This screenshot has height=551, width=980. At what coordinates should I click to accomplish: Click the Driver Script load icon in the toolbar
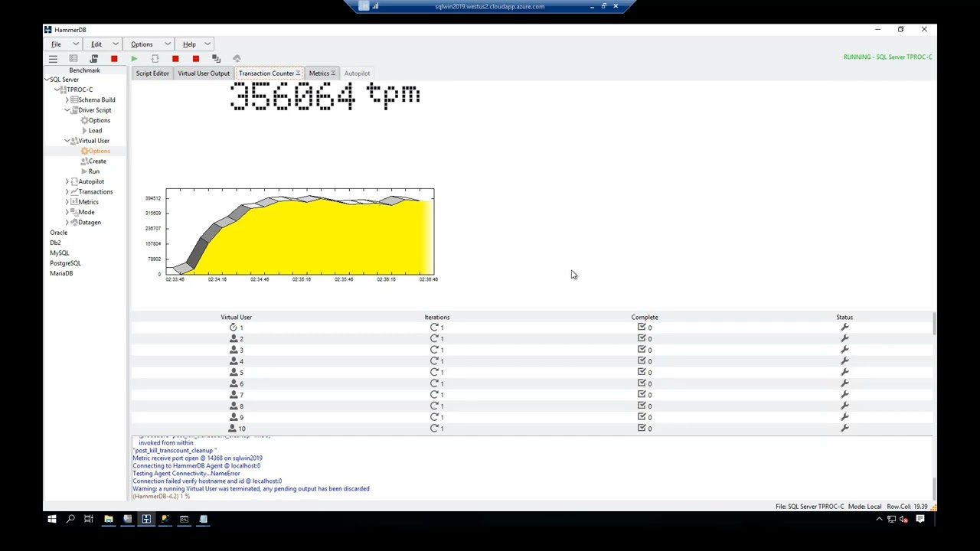tap(94, 59)
